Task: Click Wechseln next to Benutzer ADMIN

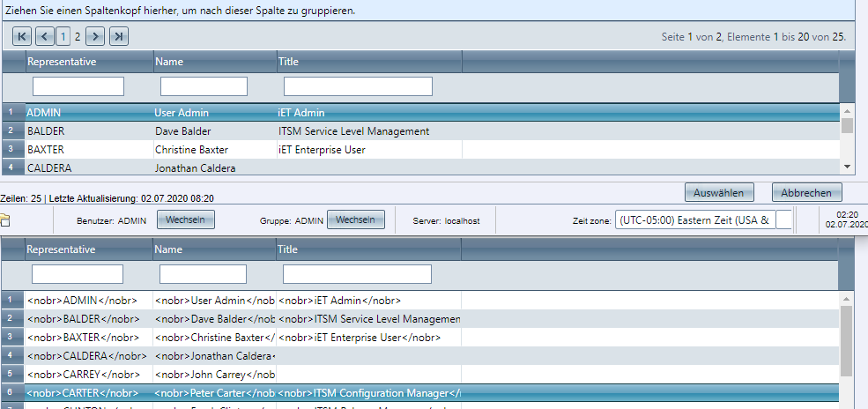Action: [185, 219]
